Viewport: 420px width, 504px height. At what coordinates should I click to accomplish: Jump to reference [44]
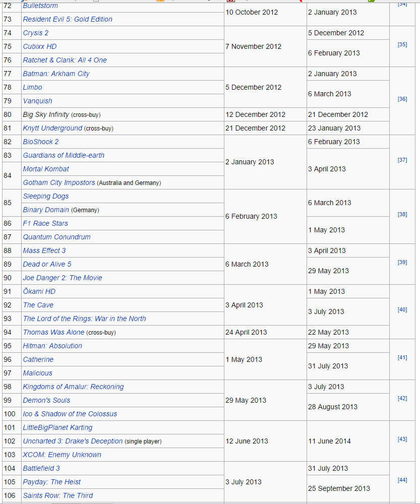point(402,480)
